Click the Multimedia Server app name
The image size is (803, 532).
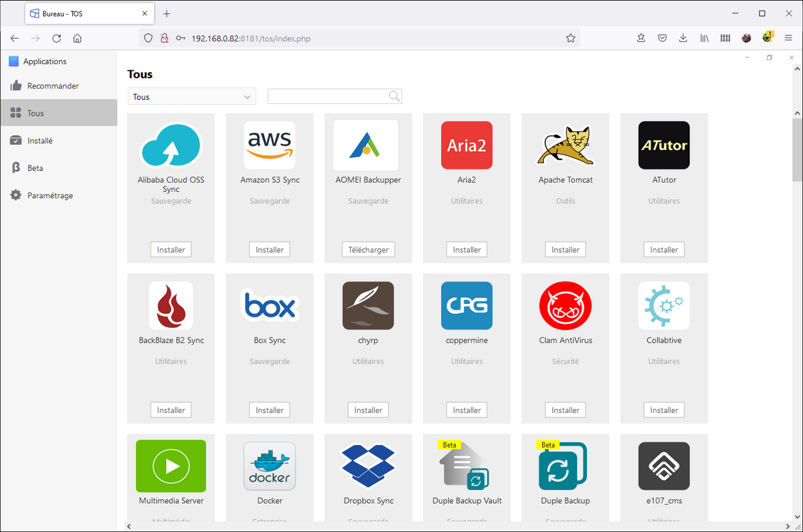point(171,501)
